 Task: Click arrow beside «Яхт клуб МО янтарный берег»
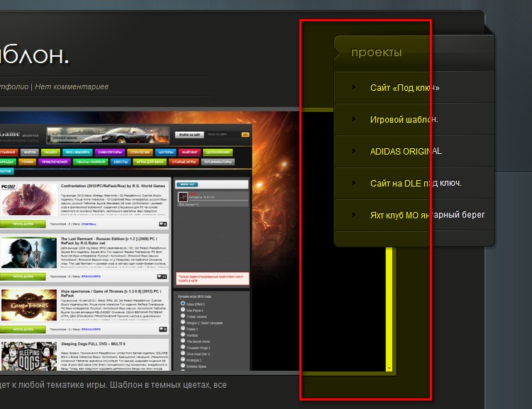[x=354, y=215]
